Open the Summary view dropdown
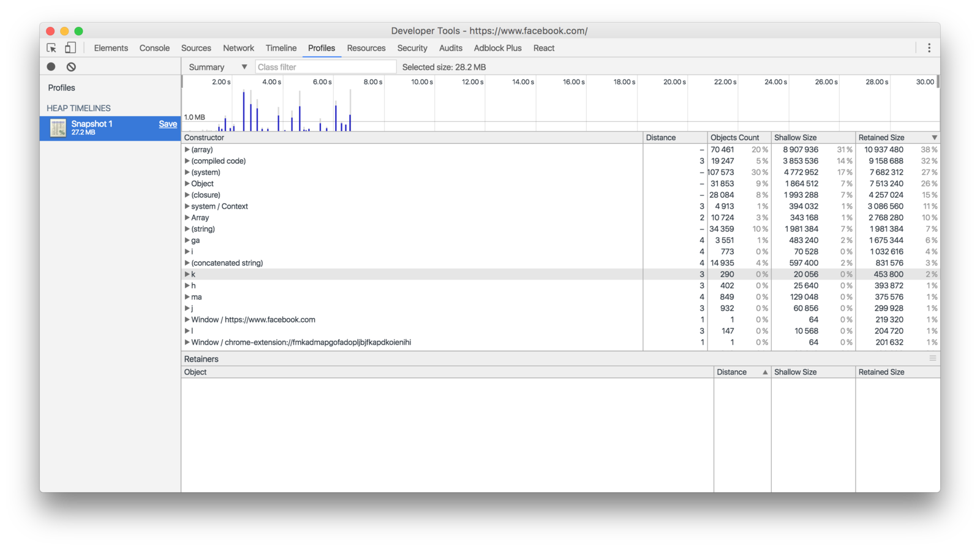Image resolution: width=980 pixels, height=549 pixels. tap(217, 67)
